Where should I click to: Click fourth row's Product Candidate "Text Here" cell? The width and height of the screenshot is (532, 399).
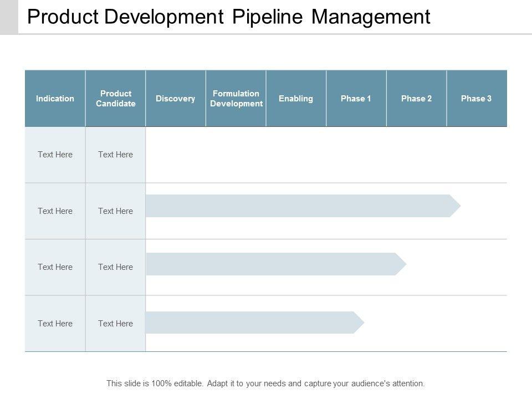click(x=115, y=324)
